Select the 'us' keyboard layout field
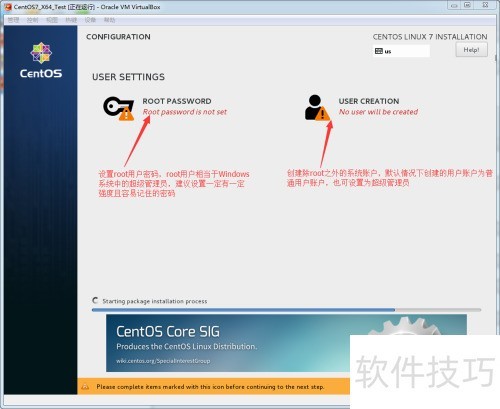Image resolution: width=500 pixels, height=409 pixels. (401, 51)
